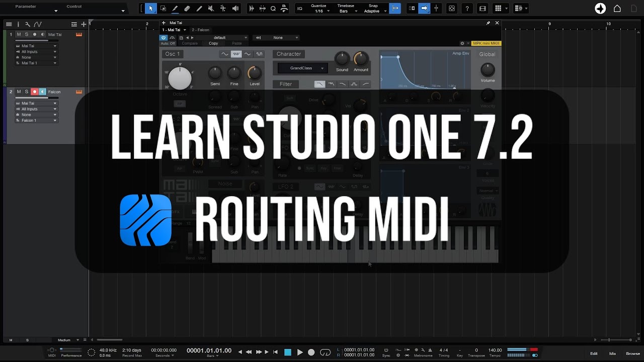This screenshot has height=362, width=644.
Task: Click the Falcon track keyboard icon
Action: (x=79, y=92)
